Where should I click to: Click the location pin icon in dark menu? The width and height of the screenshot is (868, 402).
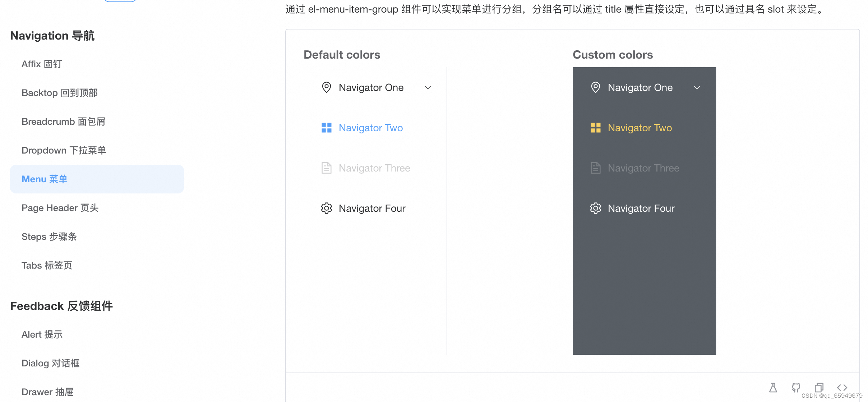pyautogui.click(x=595, y=87)
